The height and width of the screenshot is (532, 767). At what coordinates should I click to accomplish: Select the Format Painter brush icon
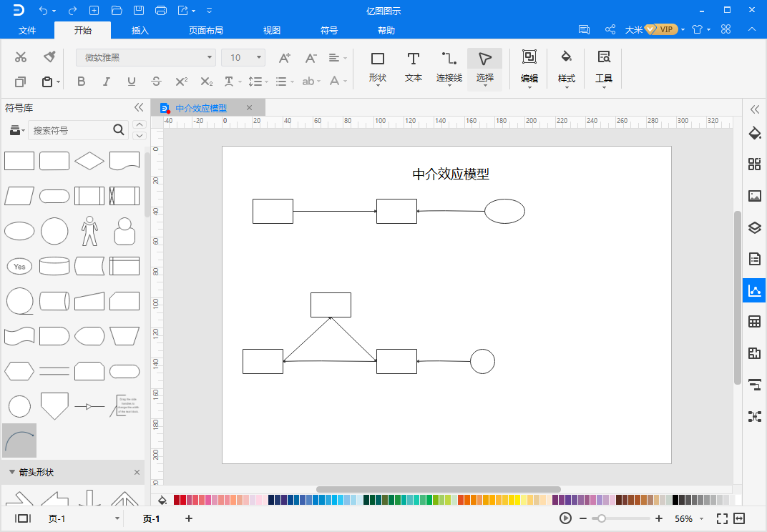[49, 56]
